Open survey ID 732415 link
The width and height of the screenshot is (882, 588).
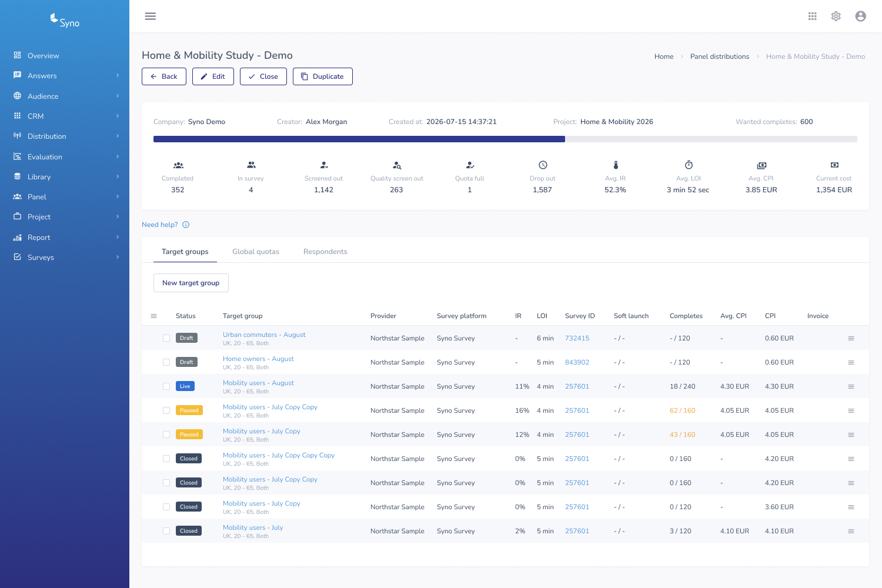tap(577, 338)
